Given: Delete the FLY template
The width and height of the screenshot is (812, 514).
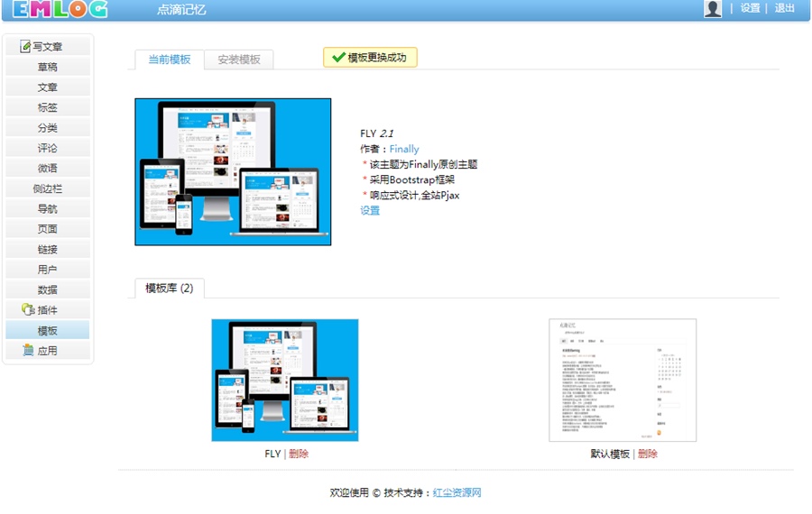Looking at the screenshot, I should coord(299,454).
